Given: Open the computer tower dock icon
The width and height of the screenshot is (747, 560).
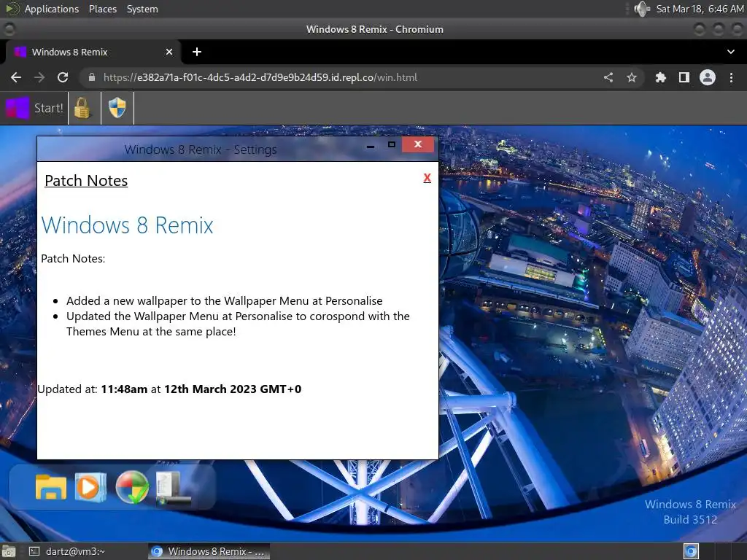Looking at the screenshot, I should pyautogui.click(x=174, y=488).
